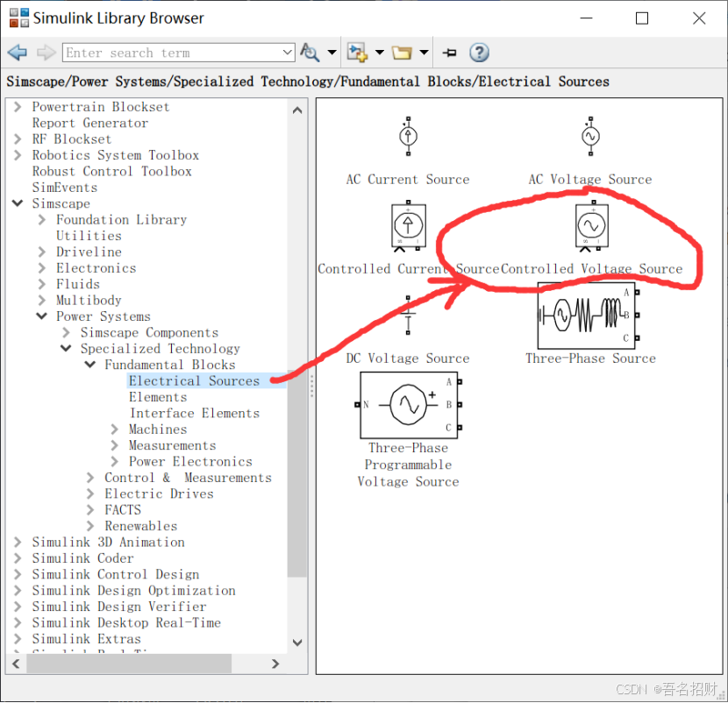Collapse the Simscape tree node
Viewport: 728px width, 703px height.
[18, 203]
